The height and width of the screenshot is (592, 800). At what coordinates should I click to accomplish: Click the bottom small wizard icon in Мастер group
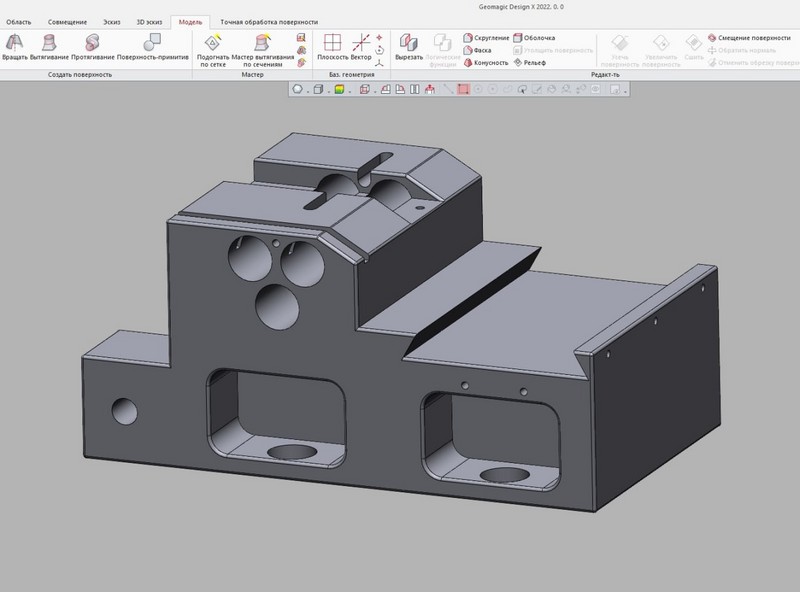coord(302,62)
